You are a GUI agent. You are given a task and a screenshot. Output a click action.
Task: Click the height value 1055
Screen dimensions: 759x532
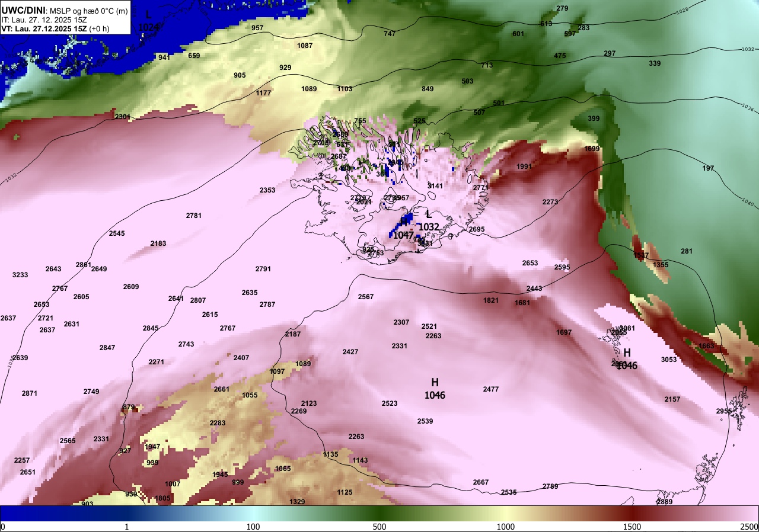(x=250, y=395)
